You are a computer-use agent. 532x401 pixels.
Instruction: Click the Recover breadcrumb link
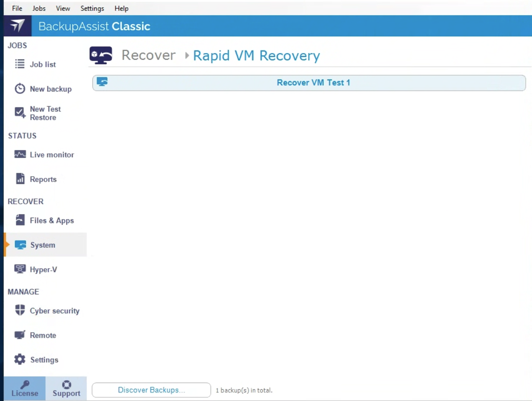point(148,55)
